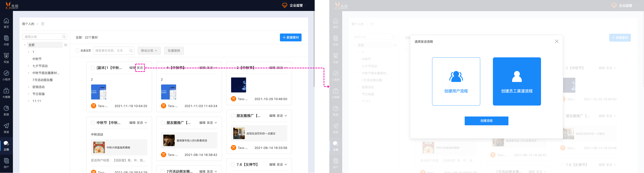Click Tara avatar on 朋友圈推广 card dated 16:33:56
Image resolution: width=644 pixels, height=173 pixels.
(x=234, y=148)
